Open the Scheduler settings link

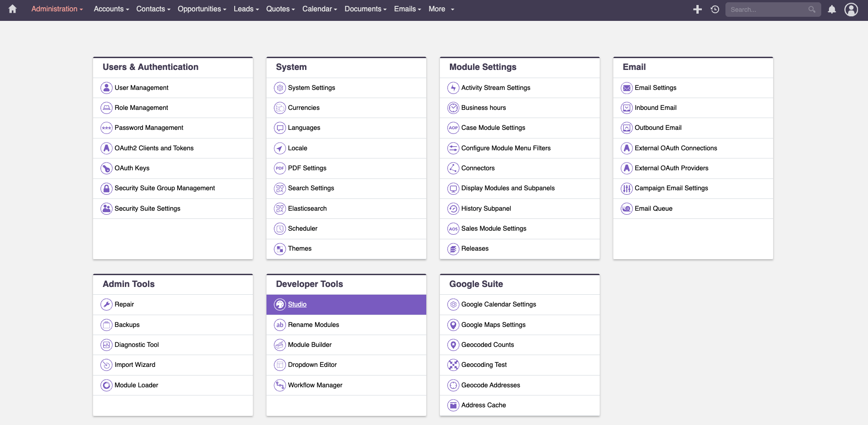(302, 229)
